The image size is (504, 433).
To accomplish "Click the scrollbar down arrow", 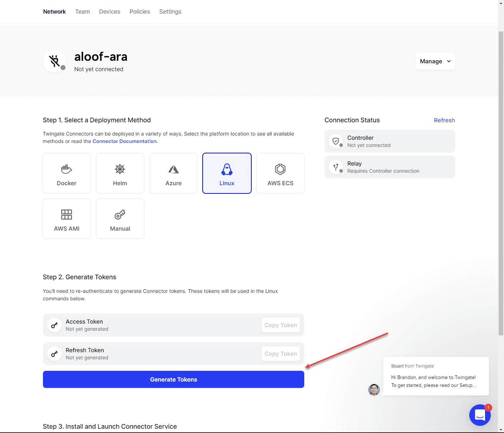I will pyautogui.click(x=501, y=429).
